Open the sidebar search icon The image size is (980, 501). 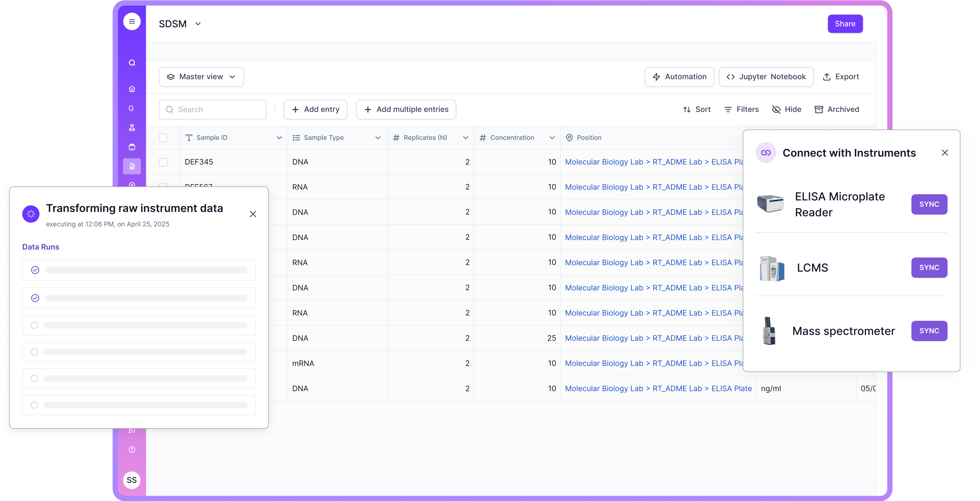tap(132, 63)
